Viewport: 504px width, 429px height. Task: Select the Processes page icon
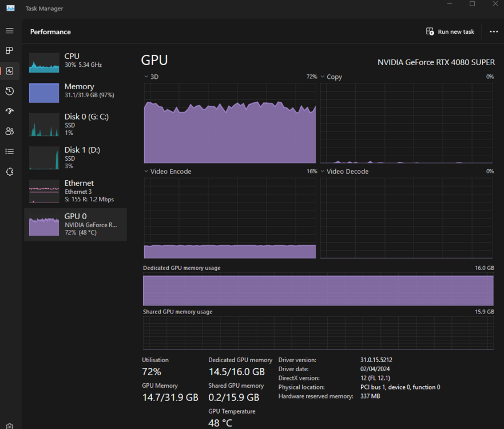tap(9, 51)
